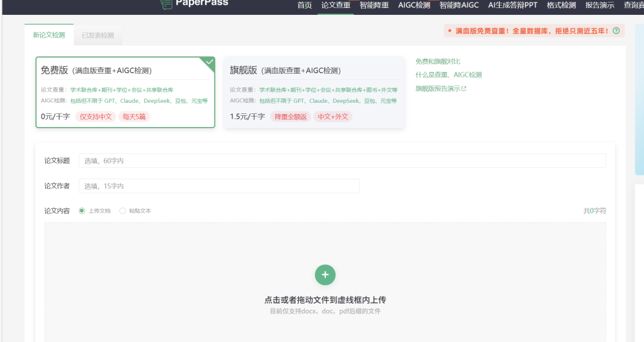The height and width of the screenshot is (342, 644).
Task: Click the green plus upload icon
Action: click(325, 274)
